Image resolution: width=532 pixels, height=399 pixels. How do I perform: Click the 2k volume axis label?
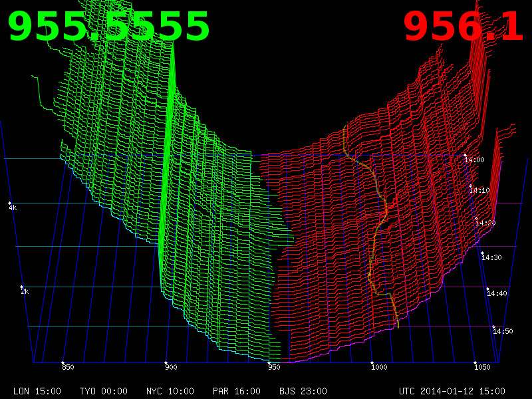point(25,292)
